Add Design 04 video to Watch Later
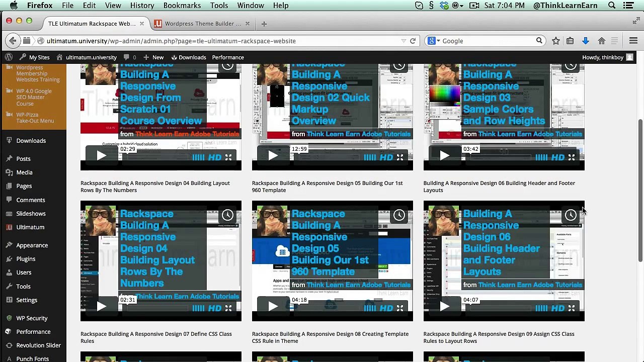The height and width of the screenshot is (362, 644). tap(227, 215)
